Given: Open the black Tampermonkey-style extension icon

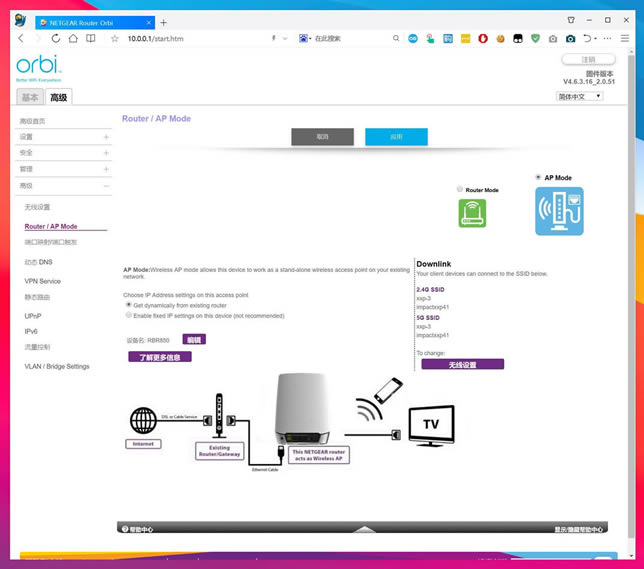Looking at the screenshot, I should coord(518,39).
